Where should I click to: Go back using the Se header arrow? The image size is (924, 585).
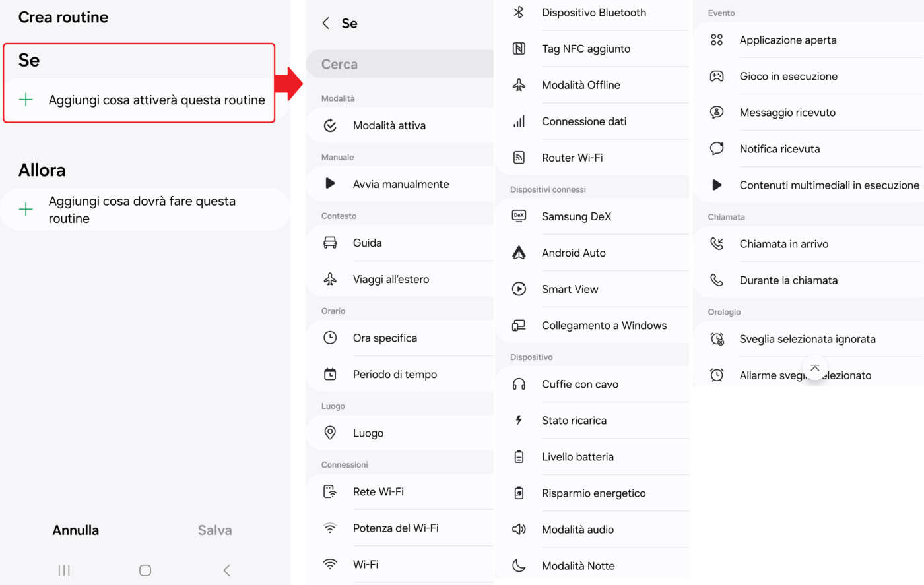point(325,24)
